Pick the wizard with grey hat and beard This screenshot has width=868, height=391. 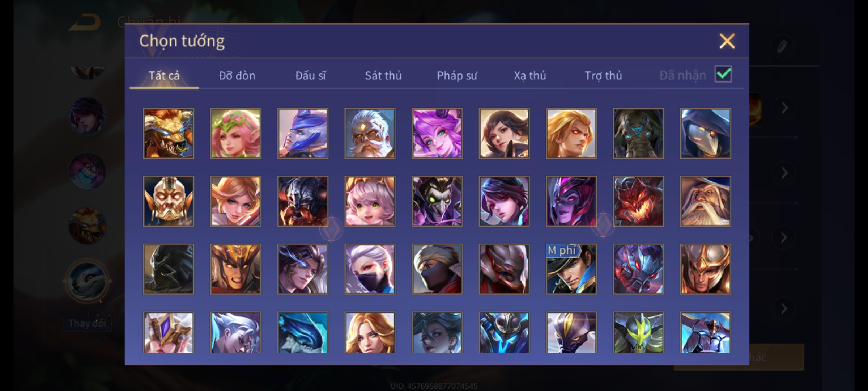pos(705,201)
